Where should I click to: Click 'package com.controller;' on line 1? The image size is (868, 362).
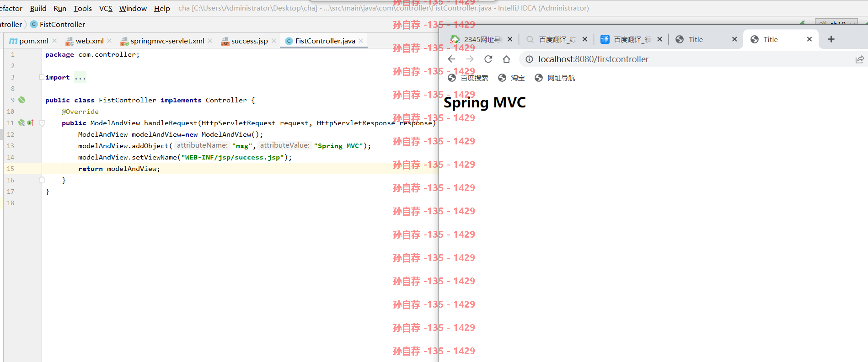tap(92, 54)
